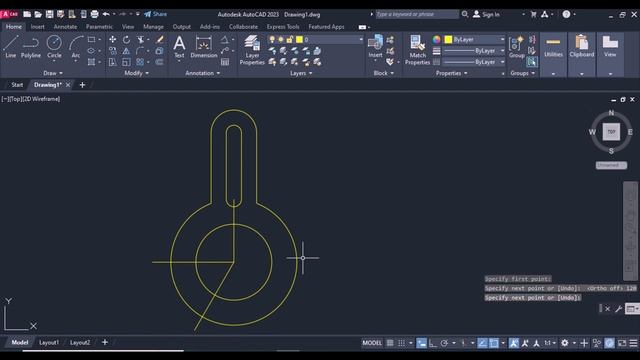Click Sign In

click(486, 14)
